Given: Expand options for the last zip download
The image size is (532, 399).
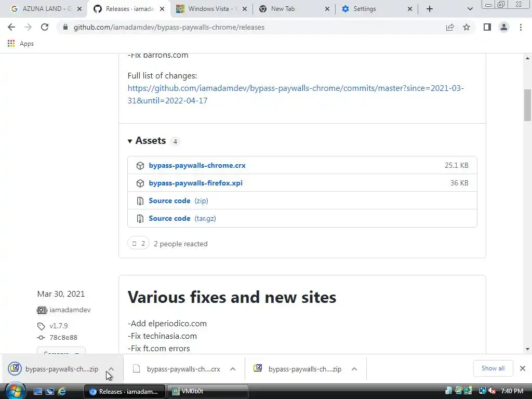Looking at the screenshot, I should pos(354,369).
